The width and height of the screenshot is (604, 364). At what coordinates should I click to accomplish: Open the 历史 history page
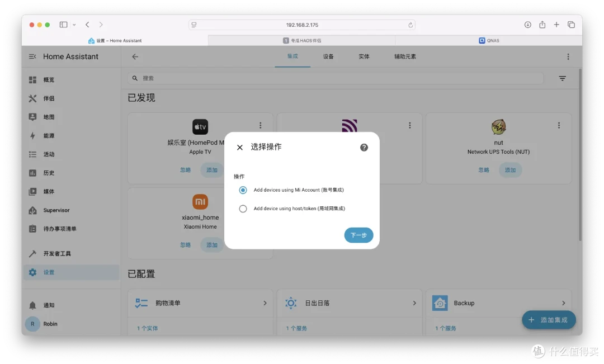point(71,173)
